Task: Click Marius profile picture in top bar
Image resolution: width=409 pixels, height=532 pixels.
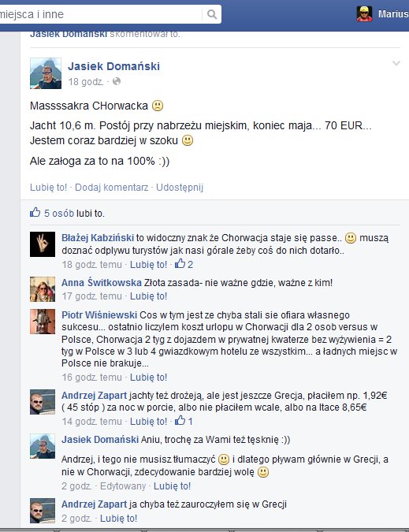Action: [x=364, y=14]
